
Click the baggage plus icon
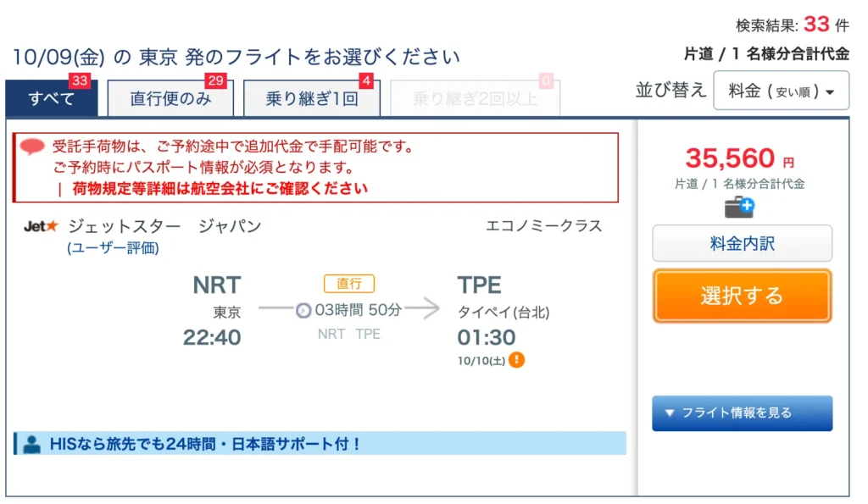coord(739,208)
